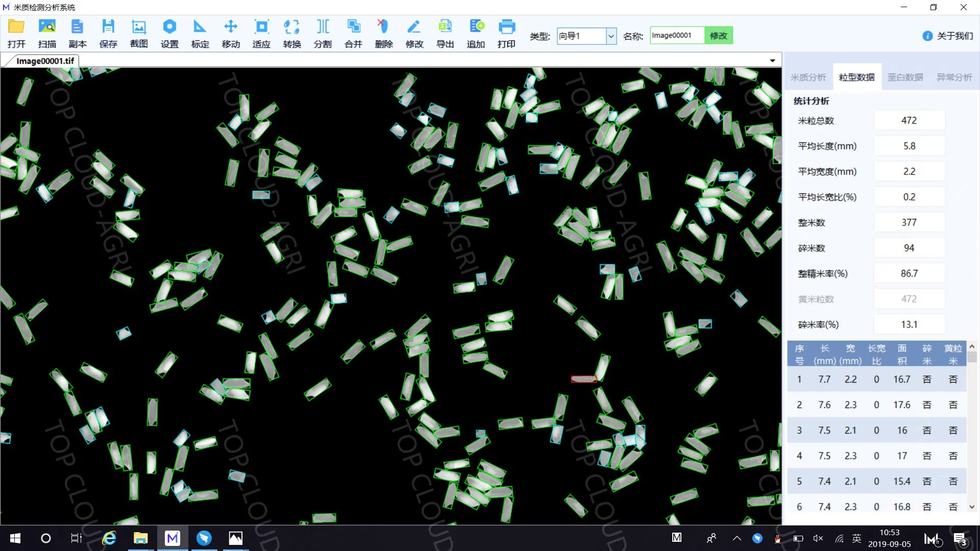Choose the 删除 delete tool
Screen dimensions: 980x551
click(384, 34)
